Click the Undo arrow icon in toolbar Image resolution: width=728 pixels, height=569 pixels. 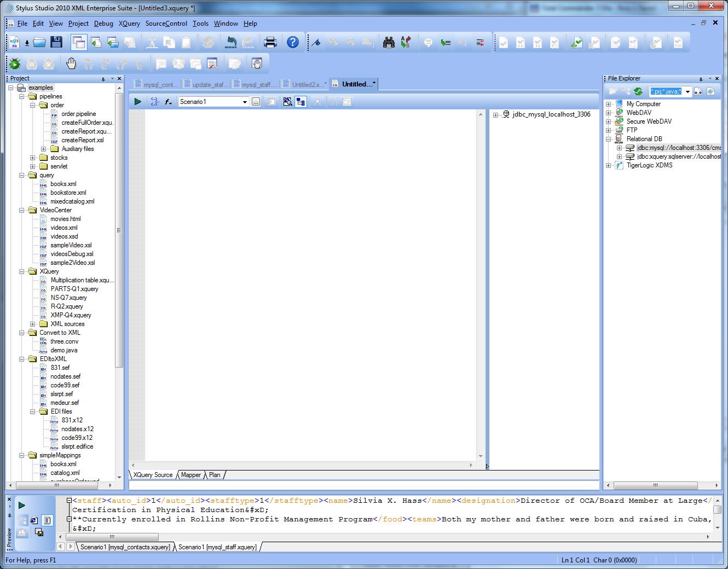[x=232, y=42]
